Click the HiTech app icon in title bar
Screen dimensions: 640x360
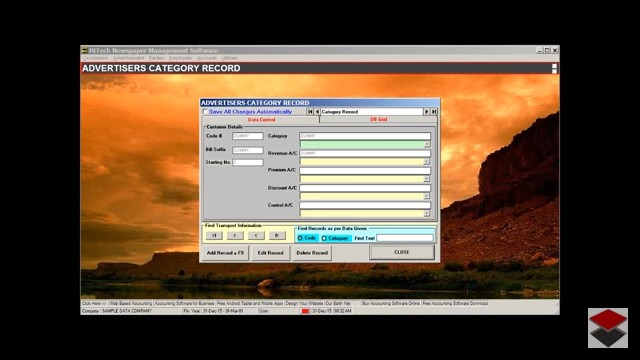(85, 50)
